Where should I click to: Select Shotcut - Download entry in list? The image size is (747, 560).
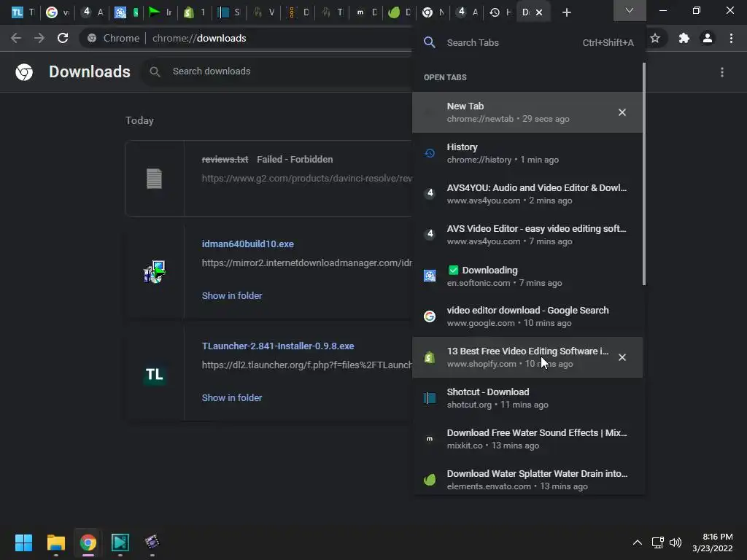(527, 398)
